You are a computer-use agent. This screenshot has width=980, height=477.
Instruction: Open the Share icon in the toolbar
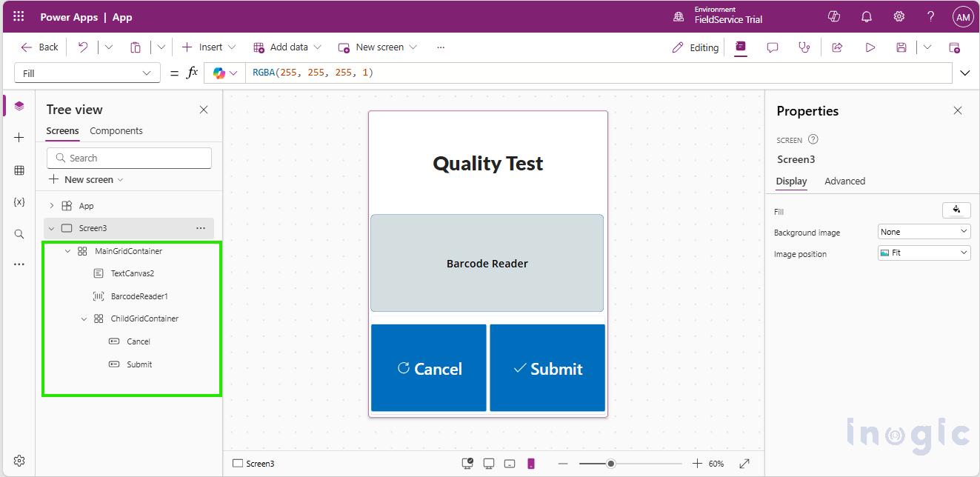click(x=837, y=47)
